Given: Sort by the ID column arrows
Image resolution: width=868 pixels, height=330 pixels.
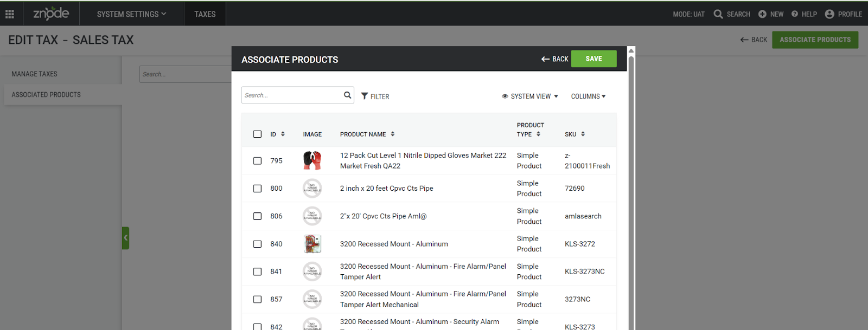Looking at the screenshot, I should [283, 134].
